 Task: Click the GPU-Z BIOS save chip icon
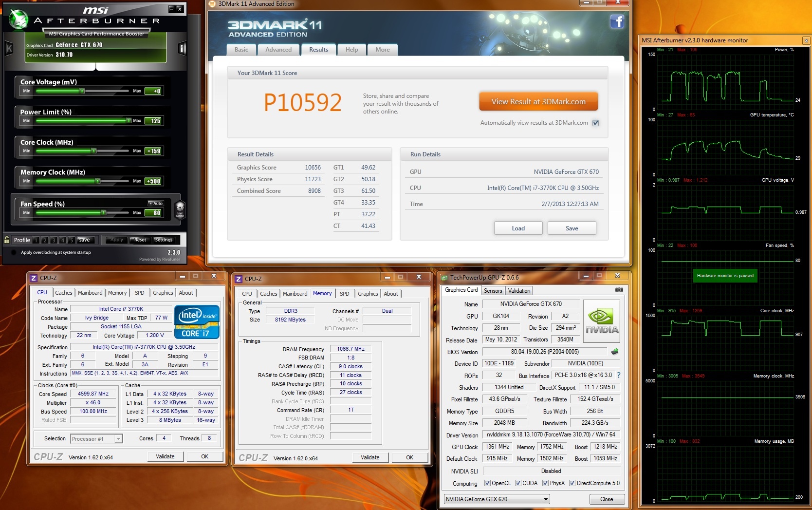pyautogui.click(x=615, y=351)
